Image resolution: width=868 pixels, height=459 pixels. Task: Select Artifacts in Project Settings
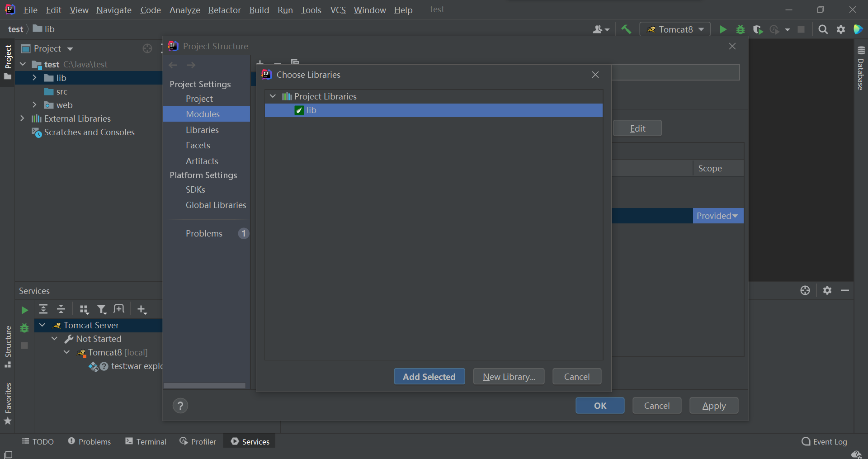(x=202, y=161)
